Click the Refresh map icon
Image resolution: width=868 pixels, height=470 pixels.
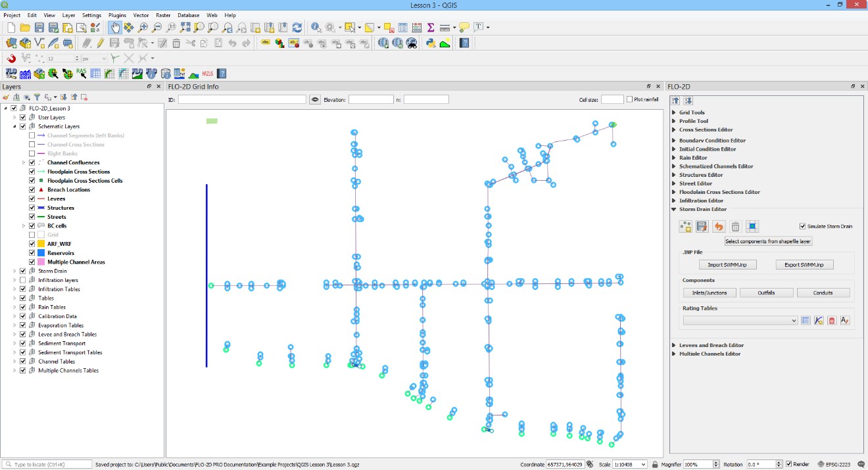pyautogui.click(x=297, y=28)
